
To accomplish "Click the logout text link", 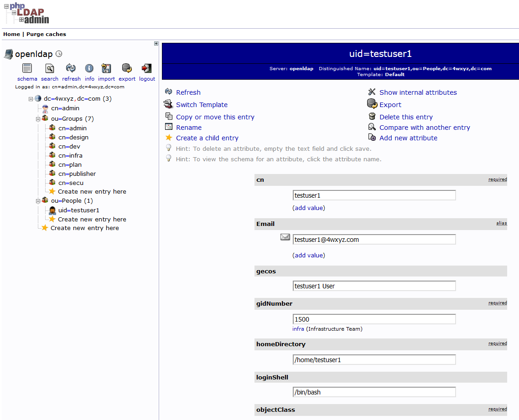I will pos(147,79).
